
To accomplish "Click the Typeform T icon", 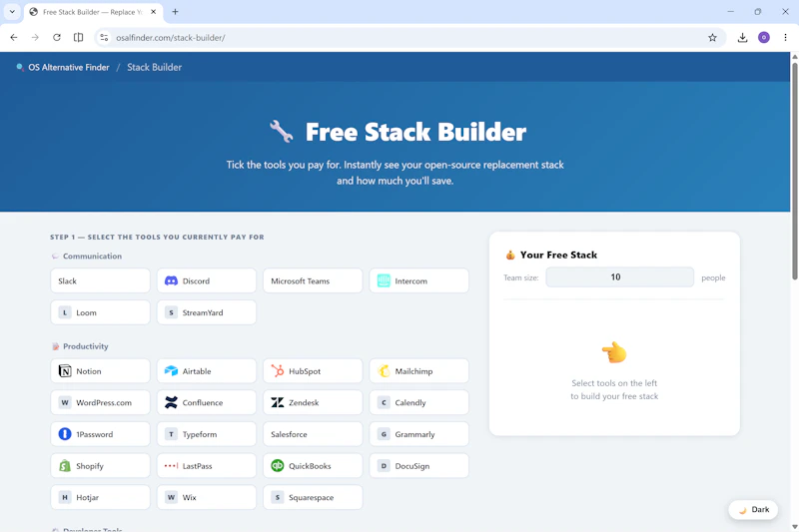I will tap(171, 434).
